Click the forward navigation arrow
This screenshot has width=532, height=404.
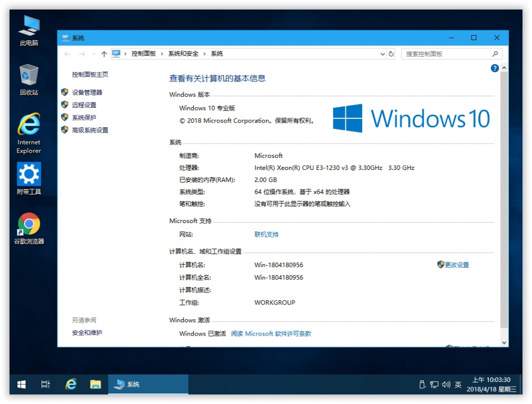click(x=82, y=54)
